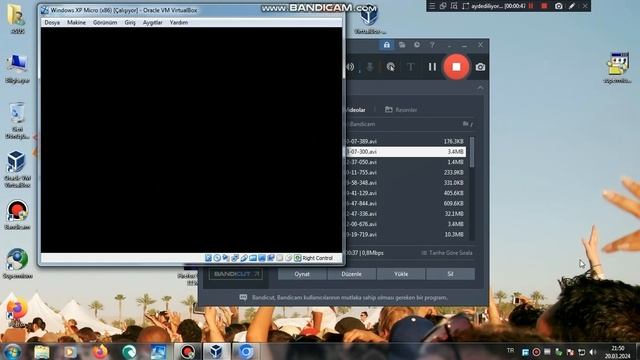Open the Yardım menu in VirtualBox

[179, 22]
